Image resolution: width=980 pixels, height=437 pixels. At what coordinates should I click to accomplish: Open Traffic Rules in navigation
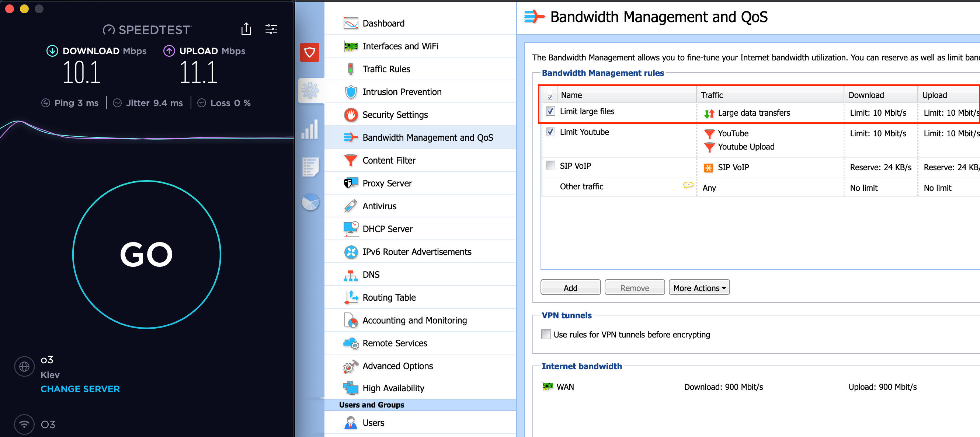click(386, 69)
